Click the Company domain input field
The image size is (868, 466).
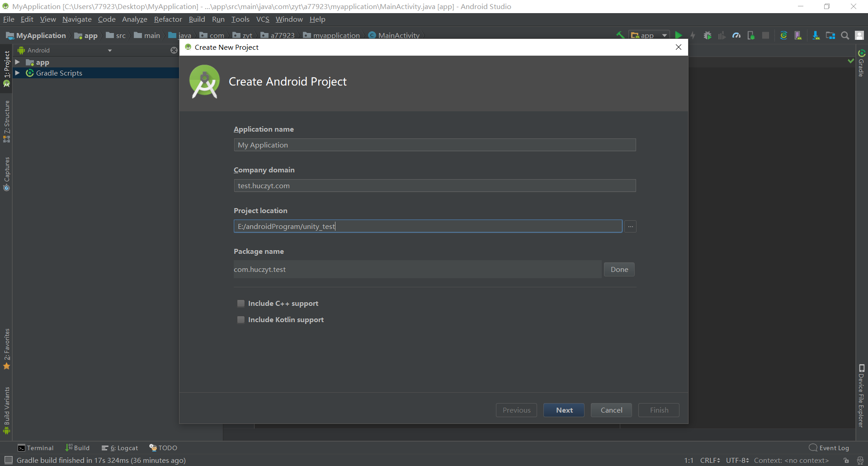click(435, 185)
